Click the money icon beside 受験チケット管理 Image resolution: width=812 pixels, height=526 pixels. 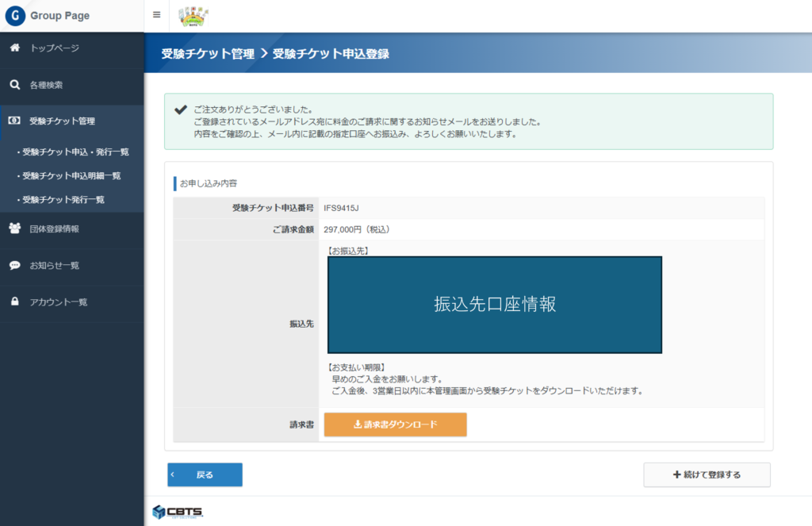pos(14,121)
